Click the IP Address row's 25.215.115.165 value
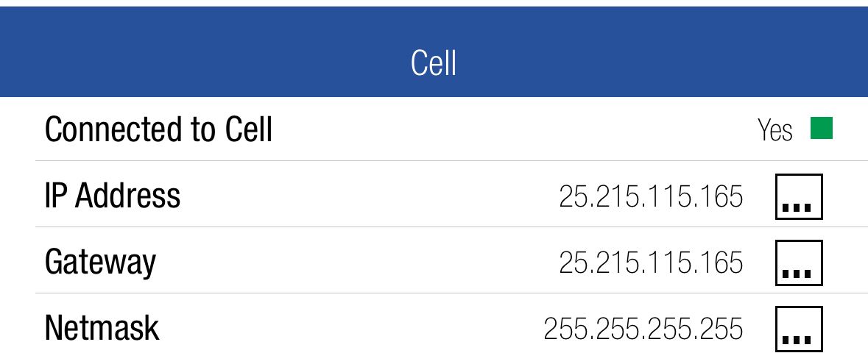Viewport: 868px width, 353px height. click(651, 197)
